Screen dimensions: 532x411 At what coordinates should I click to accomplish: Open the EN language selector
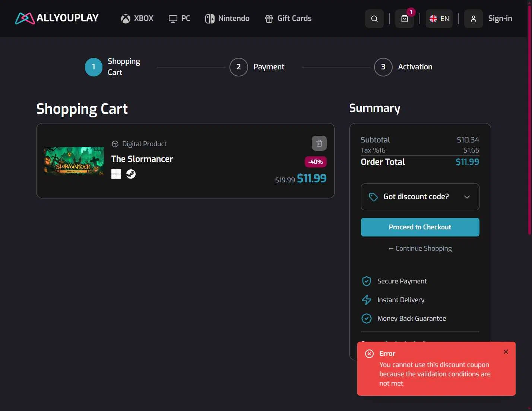tap(439, 19)
